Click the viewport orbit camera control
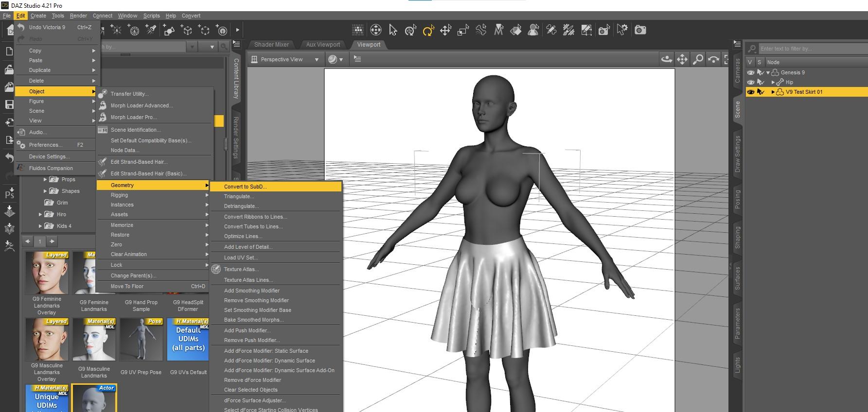Screen dimensions: 868x412 pyautogui.click(x=667, y=59)
